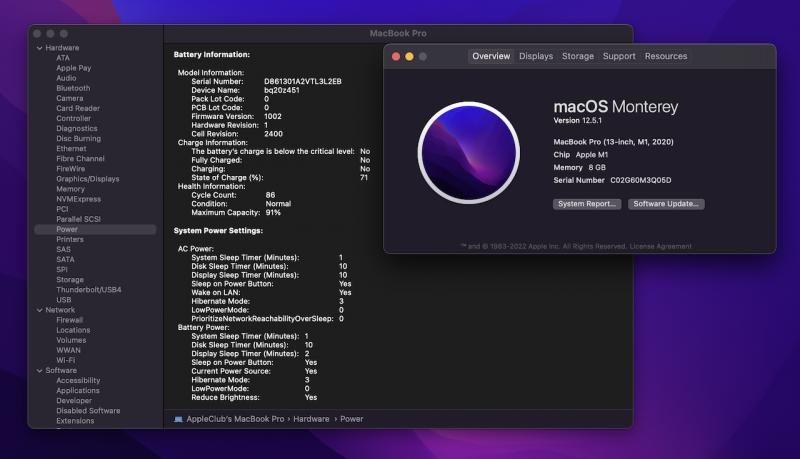The image size is (800, 459).
Task: Click the macOS Monterey logo image
Action: tap(468, 152)
